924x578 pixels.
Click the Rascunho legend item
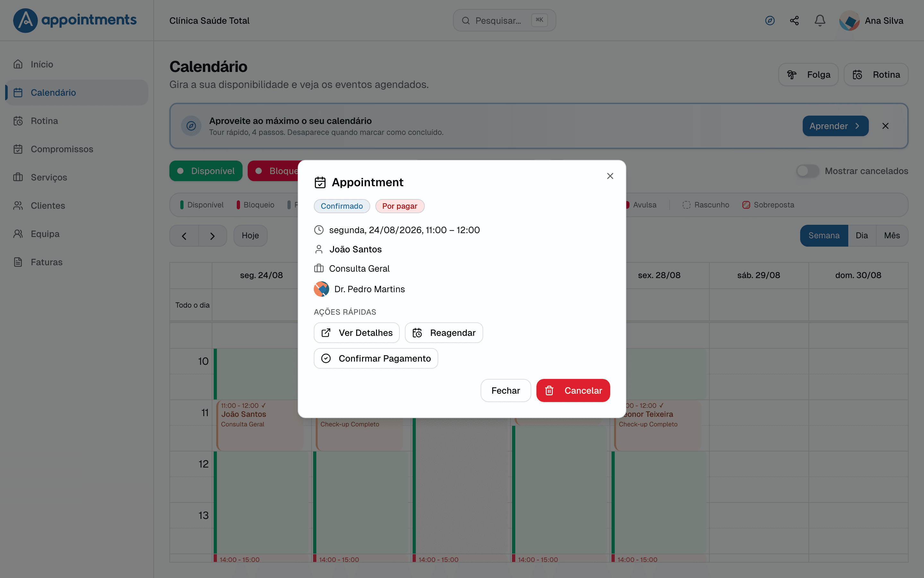pos(706,205)
